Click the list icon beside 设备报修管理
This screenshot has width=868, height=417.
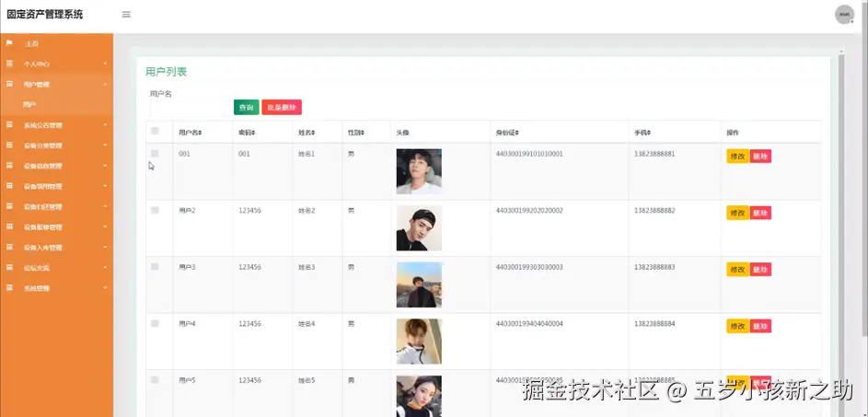[9, 226]
